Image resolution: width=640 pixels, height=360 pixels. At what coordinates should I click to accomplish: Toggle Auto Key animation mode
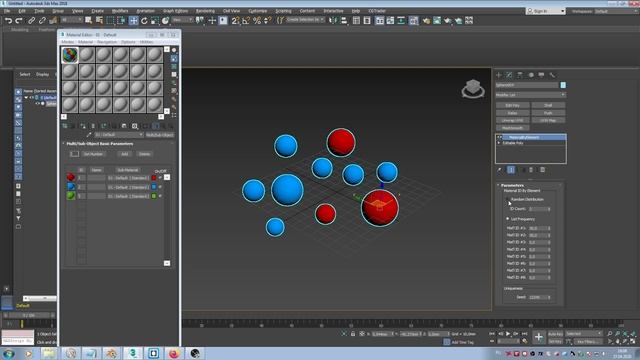click(556, 334)
